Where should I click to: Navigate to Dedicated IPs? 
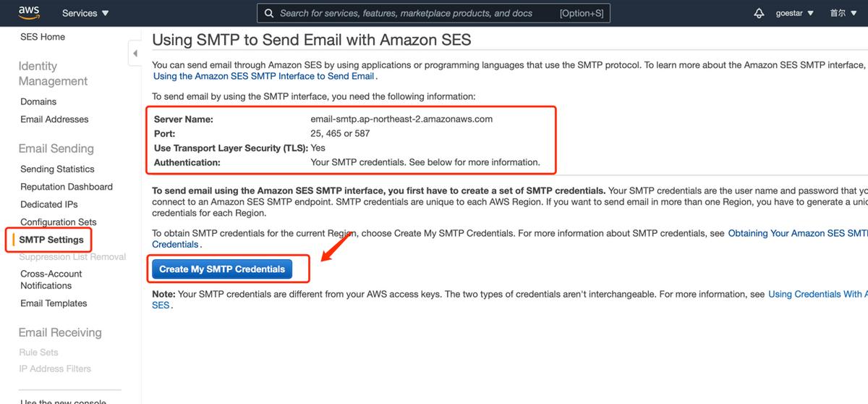pos(49,204)
